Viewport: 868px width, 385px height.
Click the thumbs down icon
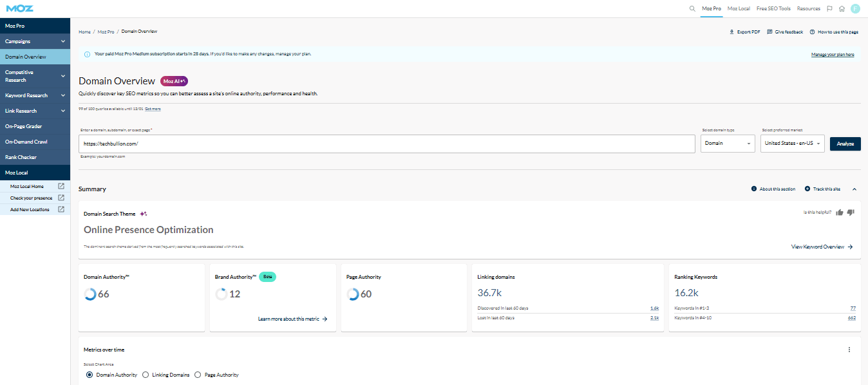851,212
